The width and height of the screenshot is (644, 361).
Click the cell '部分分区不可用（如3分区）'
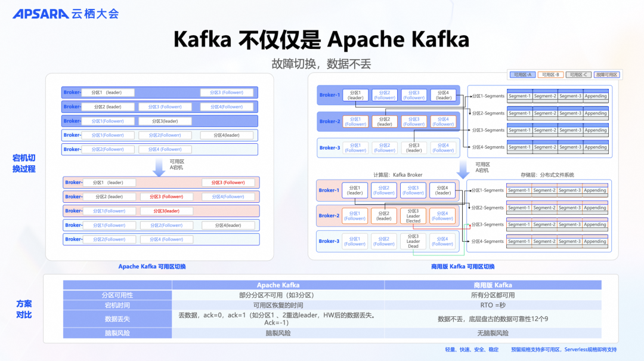coord(278,295)
